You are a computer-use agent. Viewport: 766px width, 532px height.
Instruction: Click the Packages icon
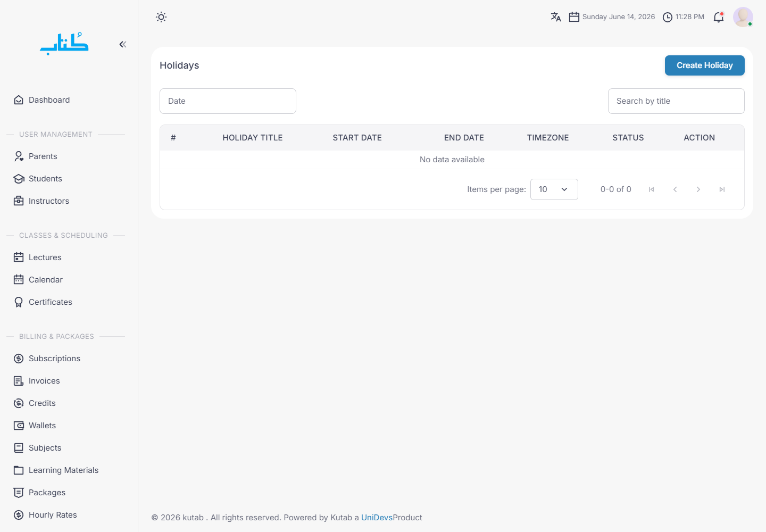(x=19, y=493)
